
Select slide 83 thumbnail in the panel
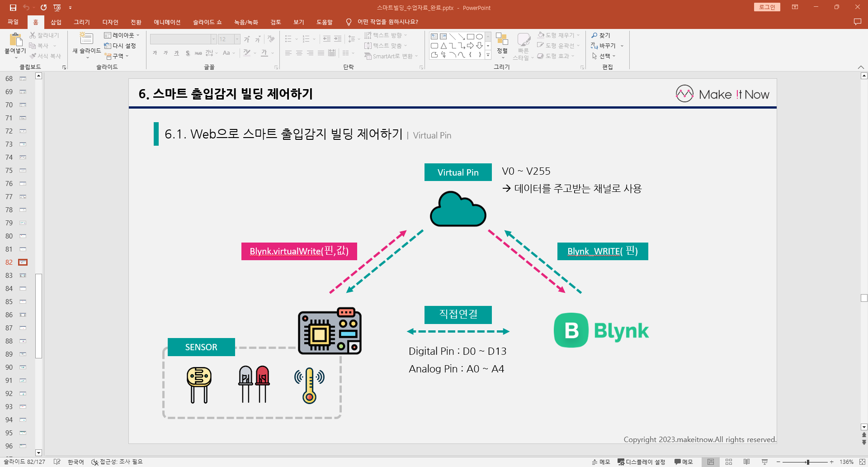click(23, 275)
